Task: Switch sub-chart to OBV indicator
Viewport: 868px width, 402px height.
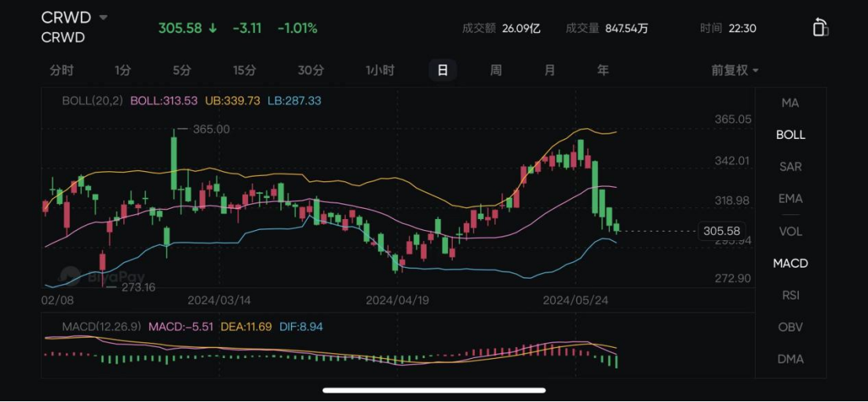Action: coord(790,327)
